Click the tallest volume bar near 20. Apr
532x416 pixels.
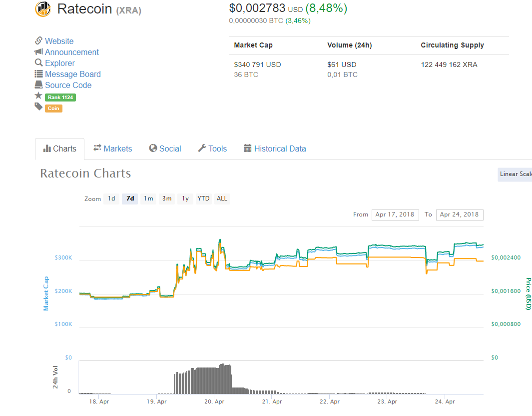(223, 378)
